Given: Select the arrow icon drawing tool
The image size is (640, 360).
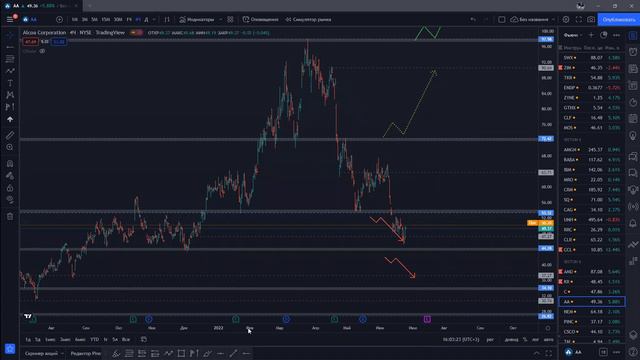Looking at the screenshot, I should coord(10,119).
